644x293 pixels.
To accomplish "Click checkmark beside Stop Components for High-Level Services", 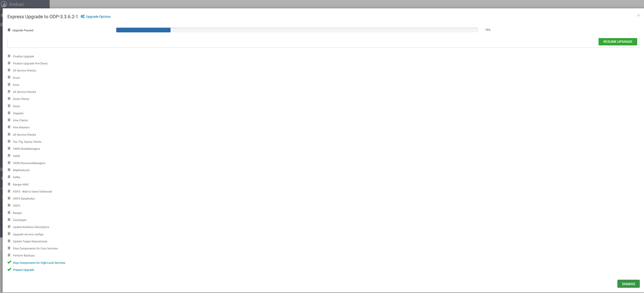I will pos(9,262).
